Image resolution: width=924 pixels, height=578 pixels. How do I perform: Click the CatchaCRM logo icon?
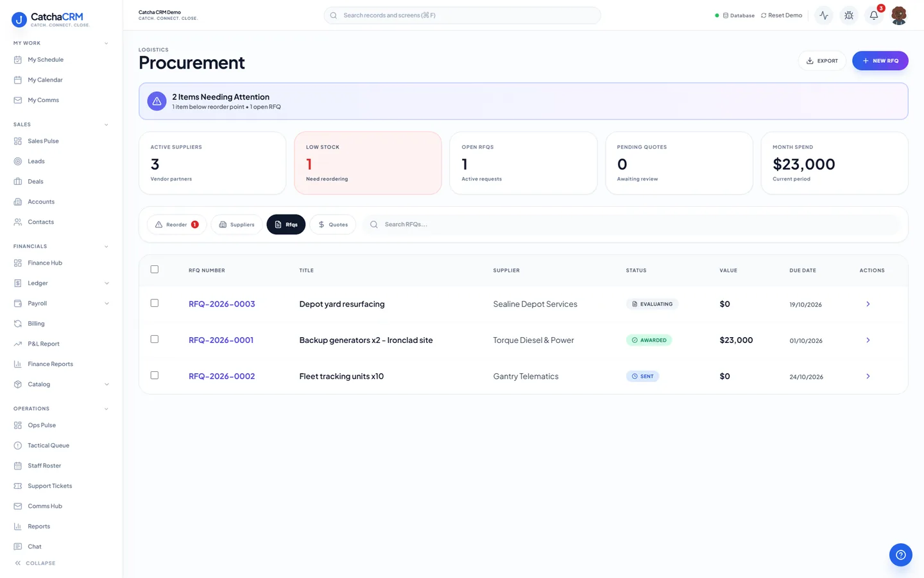[19, 20]
